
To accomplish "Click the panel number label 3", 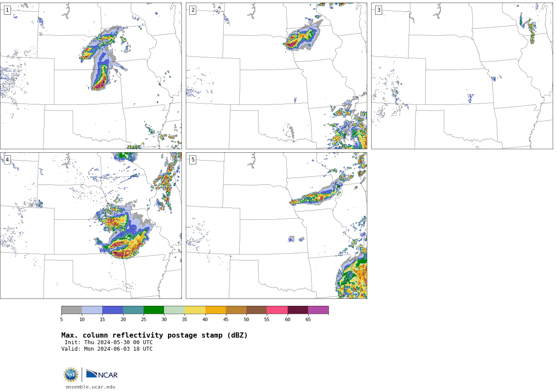I will [x=378, y=10].
